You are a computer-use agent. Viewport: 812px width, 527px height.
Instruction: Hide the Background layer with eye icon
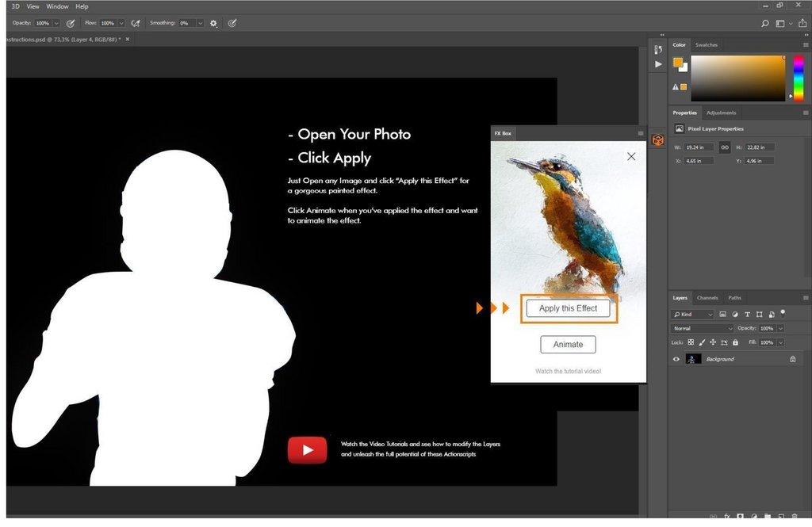pyautogui.click(x=676, y=359)
